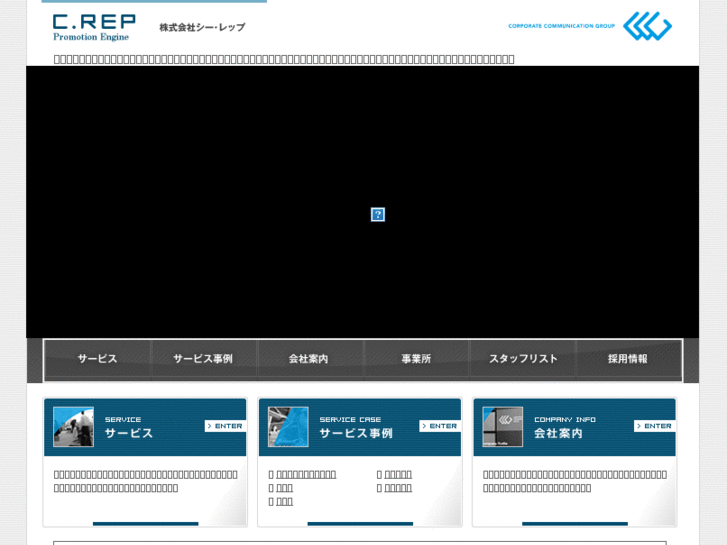727x545 pixels.
Task: Open スタッフリスト in the navigation bar
Action: click(523, 359)
